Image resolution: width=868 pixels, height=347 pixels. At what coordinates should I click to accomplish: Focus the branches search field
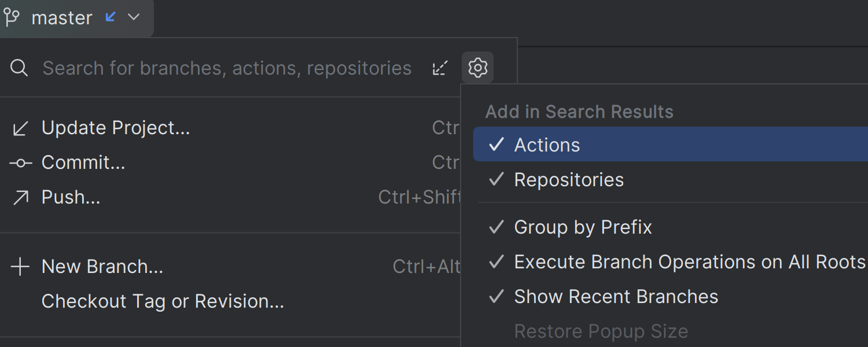tap(227, 68)
